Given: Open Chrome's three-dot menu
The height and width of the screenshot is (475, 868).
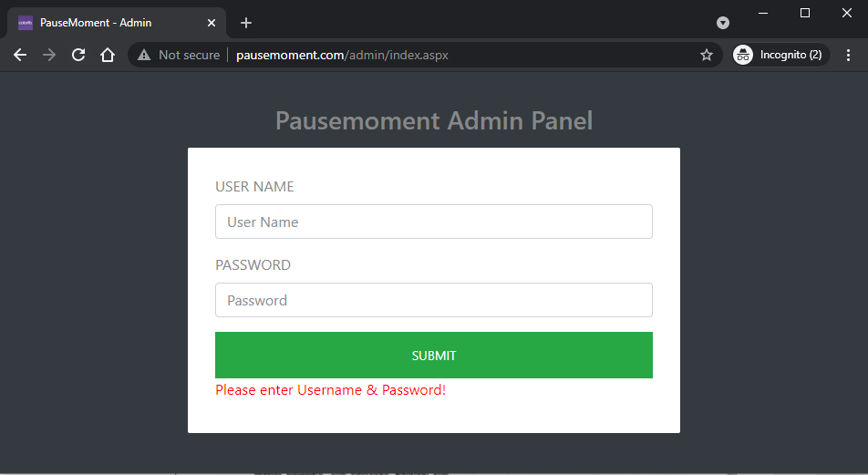Looking at the screenshot, I should click(x=848, y=55).
